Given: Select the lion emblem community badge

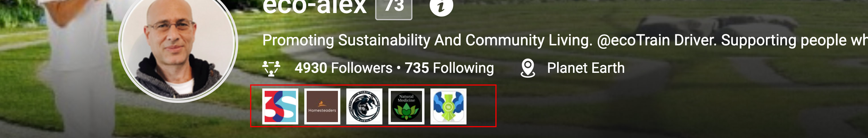Looking at the screenshot, I should [x=364, y=107].
